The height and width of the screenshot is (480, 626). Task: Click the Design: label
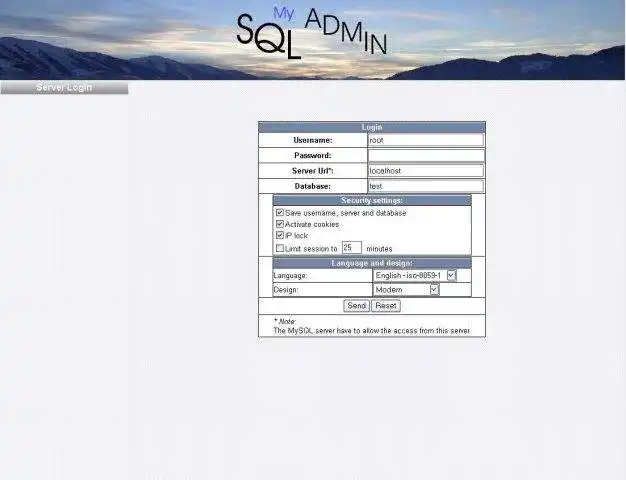tap(286, 290)
